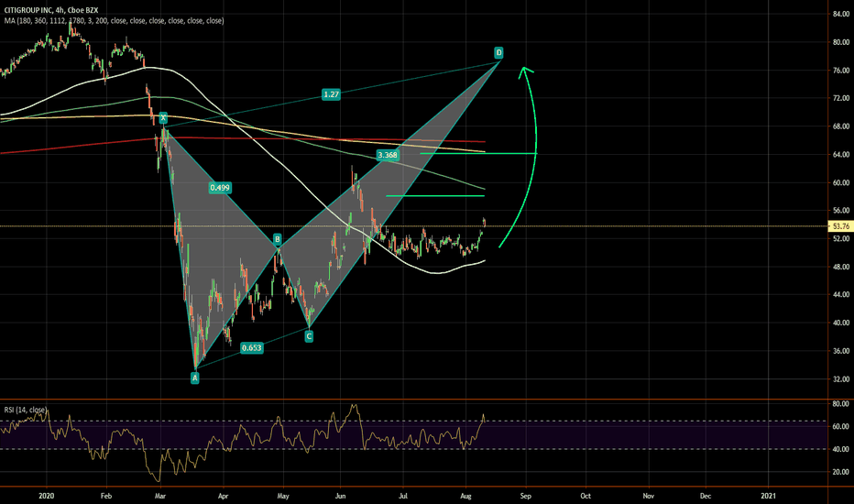Click the 3.368 ratio label
The height and width of the screenshot is (504, 854).
click(x=388, y=155)
